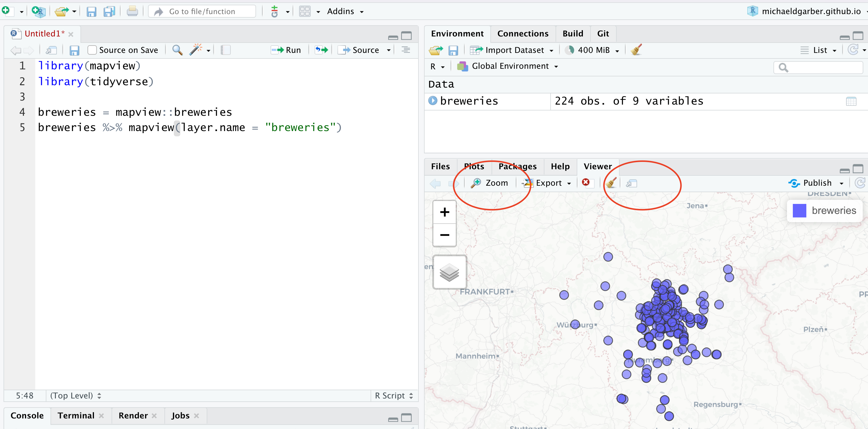Viewport: 868px width, 429px height.
Task: Toggle the basemap layer selector on the map
Action: [x=450, y=272]
